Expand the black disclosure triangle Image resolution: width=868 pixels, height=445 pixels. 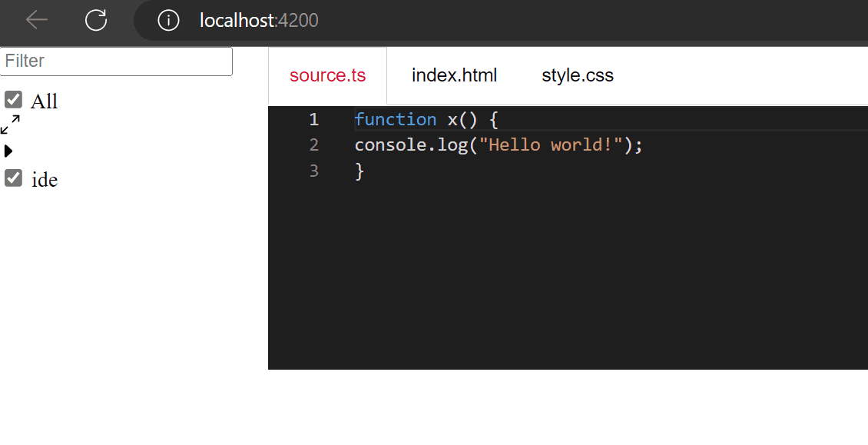tap(8, 151)
